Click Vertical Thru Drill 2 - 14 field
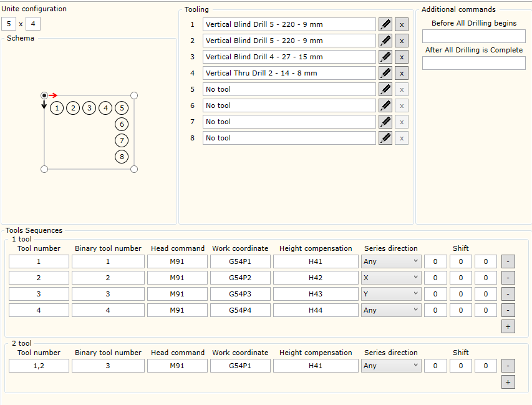This screenshot has width=532, height=405. (289, 73)
